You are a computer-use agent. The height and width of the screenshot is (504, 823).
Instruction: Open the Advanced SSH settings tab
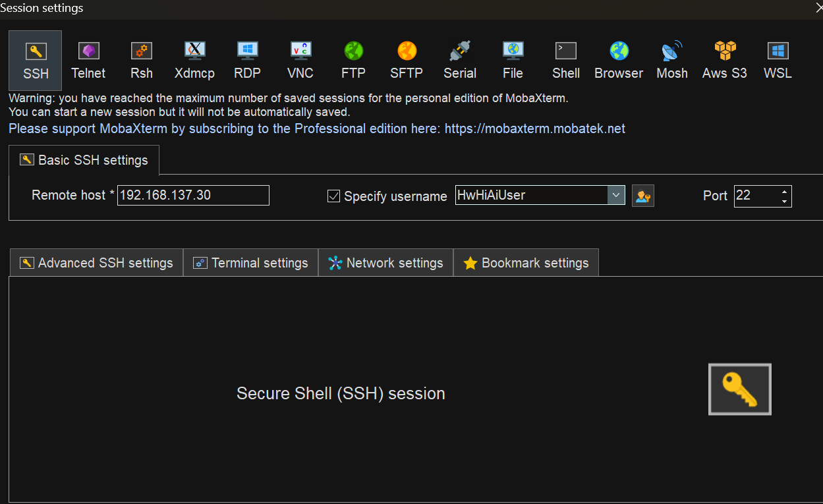pos(96,263)
